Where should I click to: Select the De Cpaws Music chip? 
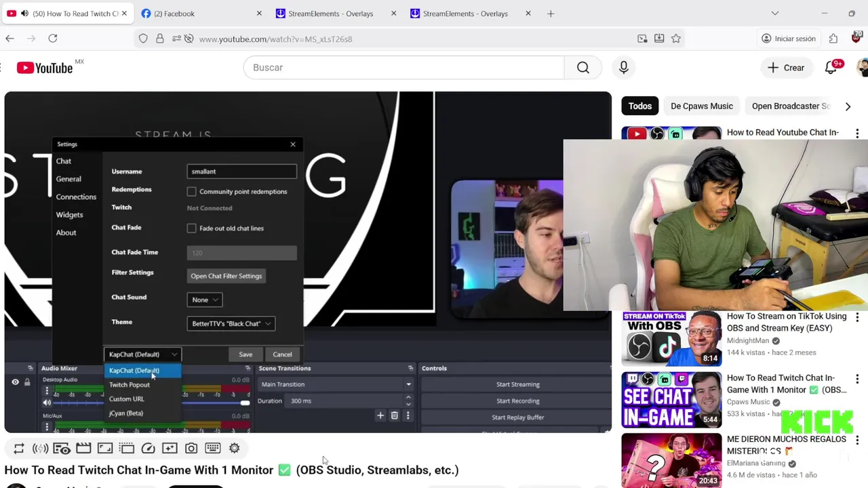point(702,106)
